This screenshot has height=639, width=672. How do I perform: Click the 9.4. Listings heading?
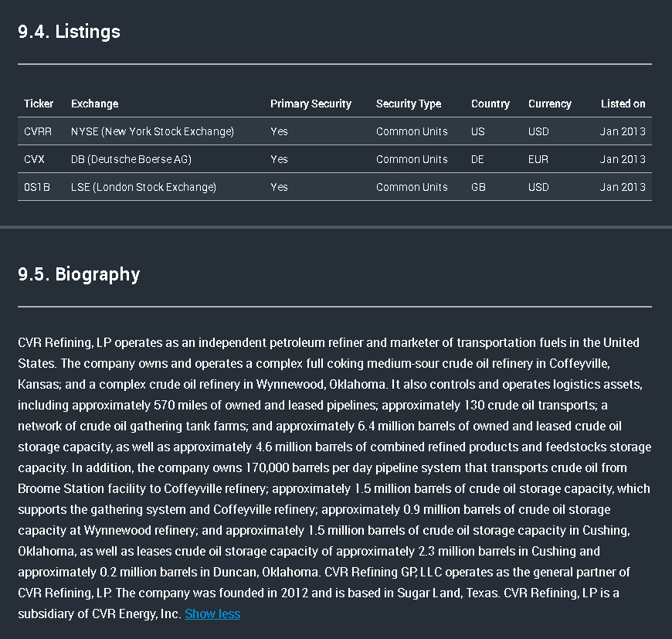[69, 32]
